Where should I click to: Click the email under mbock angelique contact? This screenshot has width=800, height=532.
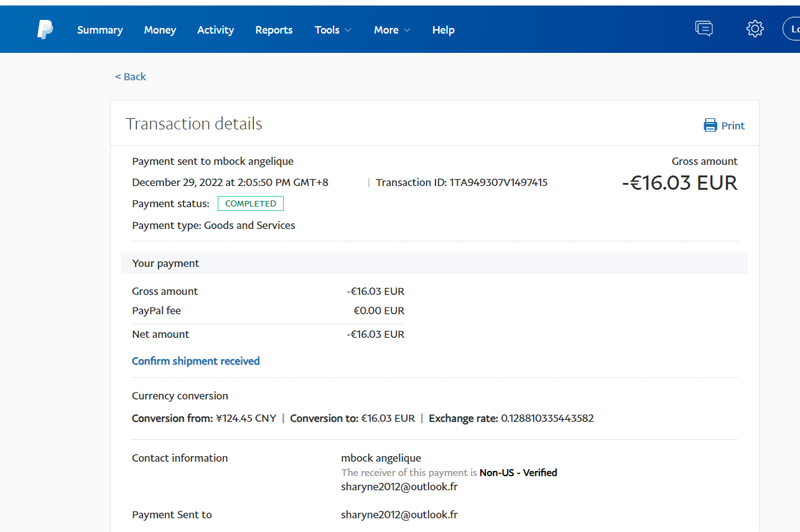[x=399, y=487]
